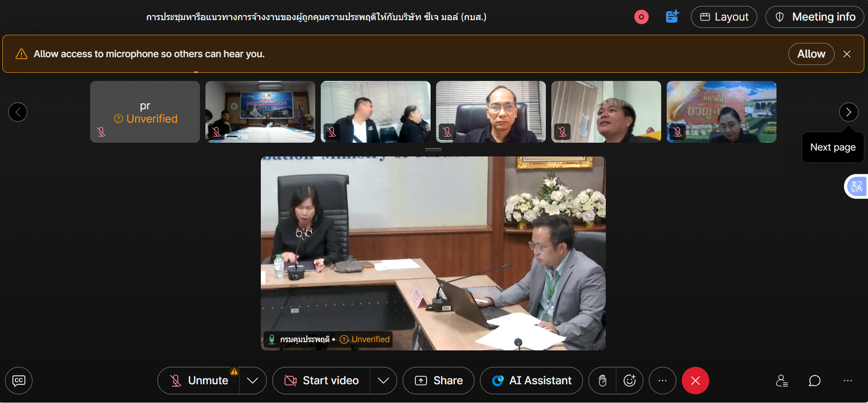Open the Layout menu
This screenshot has width=868, height=403.
click(x=724, y=17)
